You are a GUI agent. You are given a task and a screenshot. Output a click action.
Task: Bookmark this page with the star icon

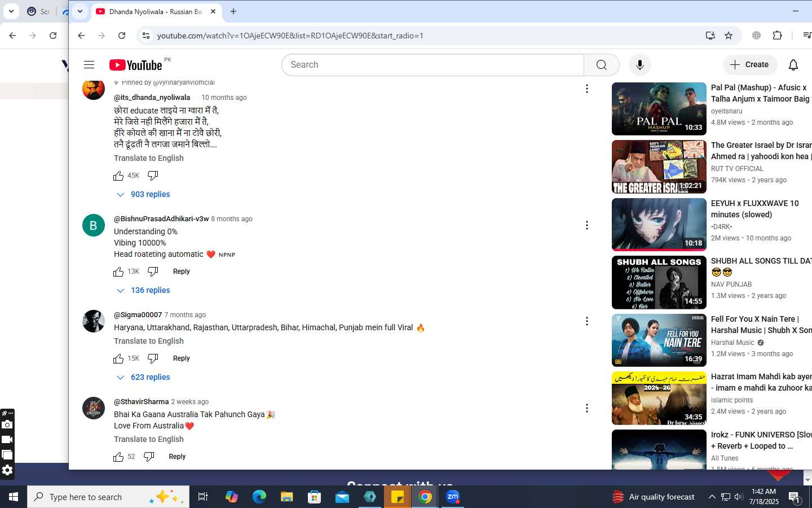(729, 36)
